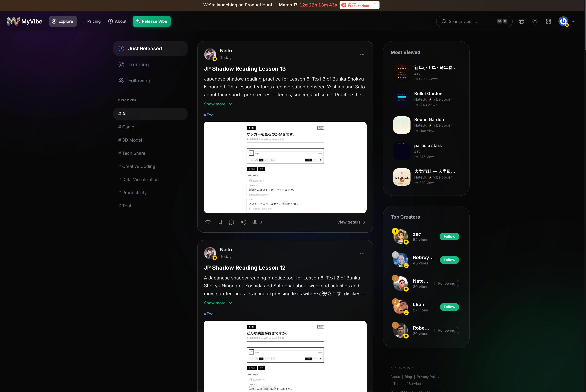The height and width of the screenshot is (392, 586).
Task: Toggle light/dark theme sun icon
Action: point(535,21)
